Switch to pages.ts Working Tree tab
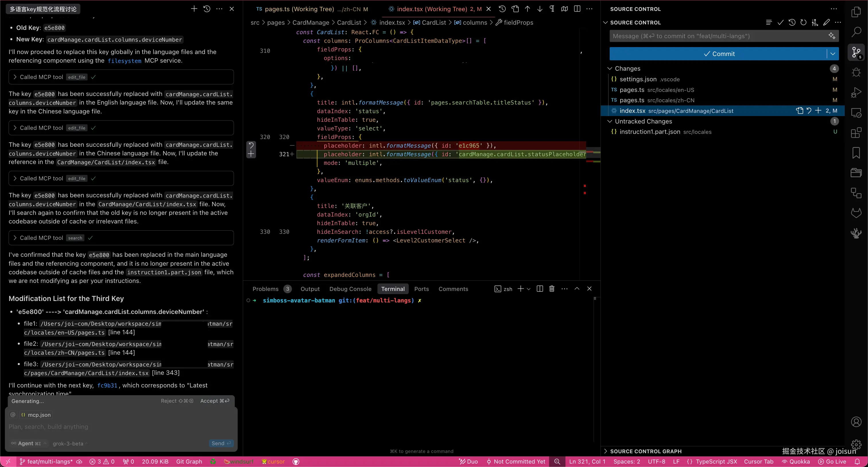868x467 pixels. 299,9
